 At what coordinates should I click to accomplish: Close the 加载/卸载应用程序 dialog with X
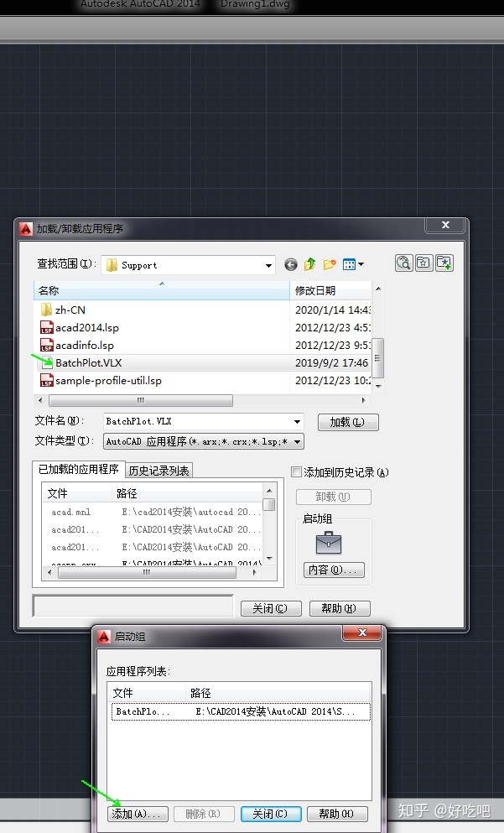pos(445,226)
